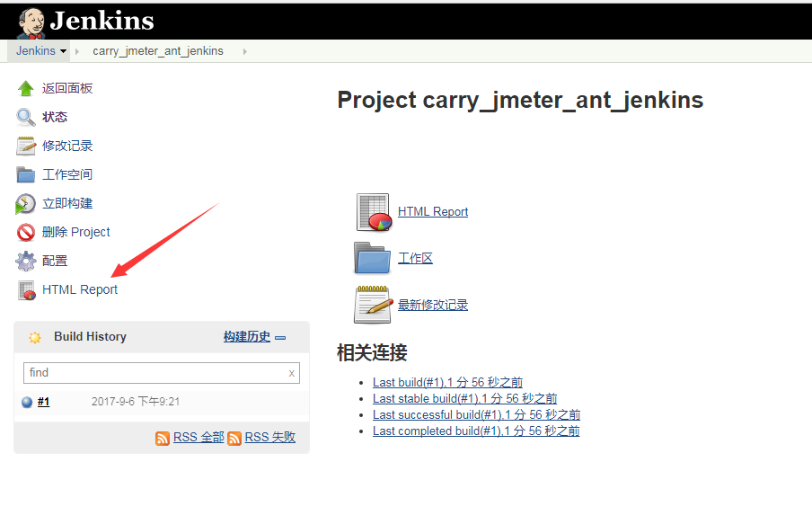
Task: Select 状态 in the sidebar
Action: point(55,117)
